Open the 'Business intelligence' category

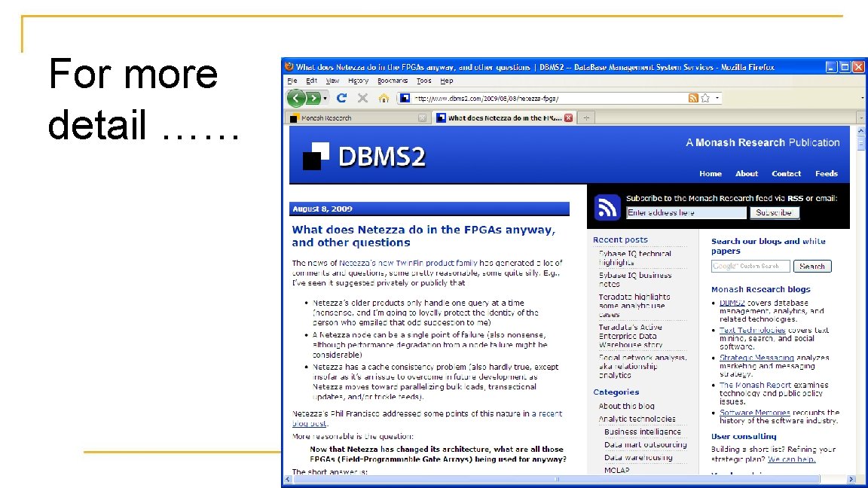pyautogui.click(x=643, y=432)
